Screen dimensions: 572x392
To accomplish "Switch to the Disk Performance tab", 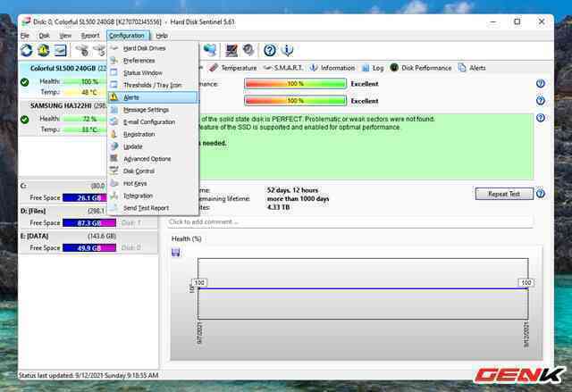I will coord(421,68).
